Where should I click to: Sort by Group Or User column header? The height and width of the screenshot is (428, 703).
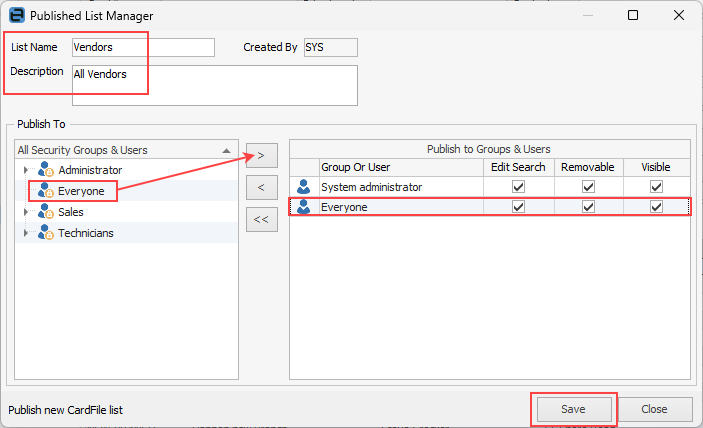pyautogui.click(x=400, y=167)
